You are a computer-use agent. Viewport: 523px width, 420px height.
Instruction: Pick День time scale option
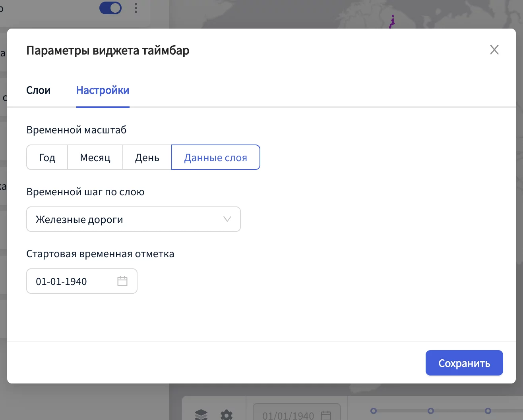click(x=147, y=158)
